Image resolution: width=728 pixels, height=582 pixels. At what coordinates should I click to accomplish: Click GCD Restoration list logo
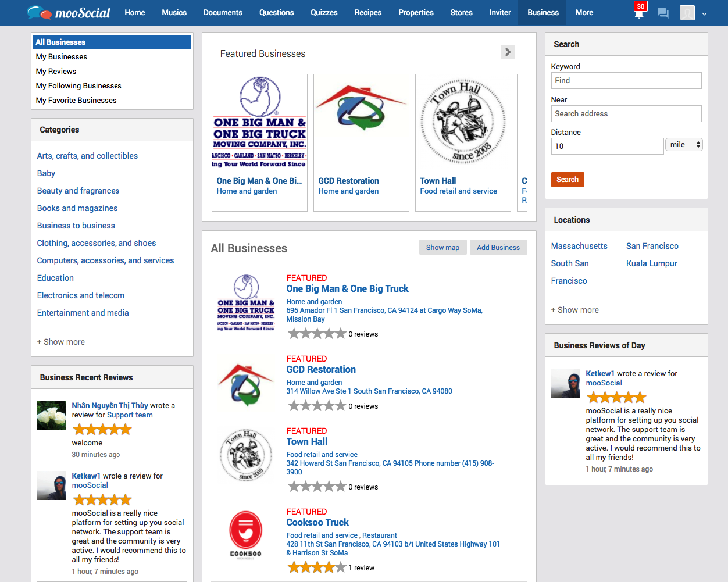click(x=245, y=384)
